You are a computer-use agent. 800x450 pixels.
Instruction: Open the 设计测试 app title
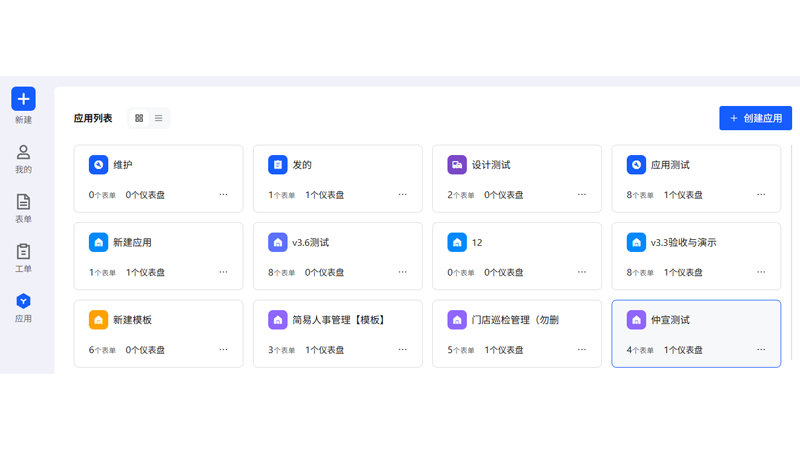[491, 165]
